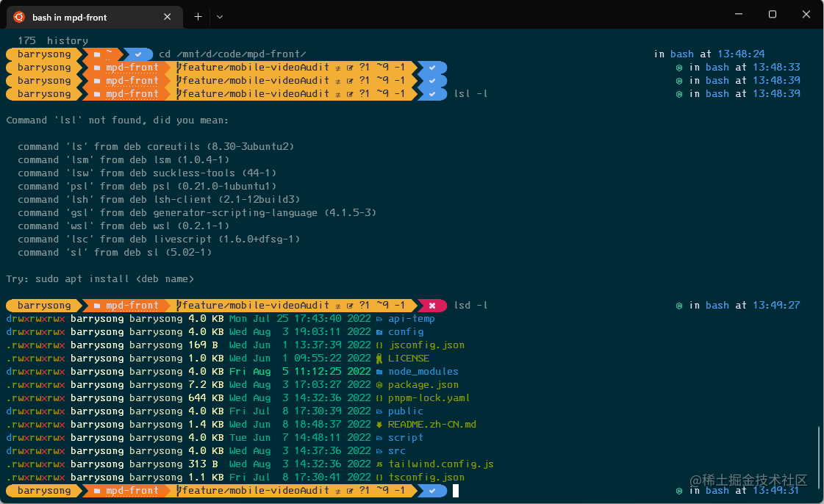Click the folder icon beside script

(379, 438)
